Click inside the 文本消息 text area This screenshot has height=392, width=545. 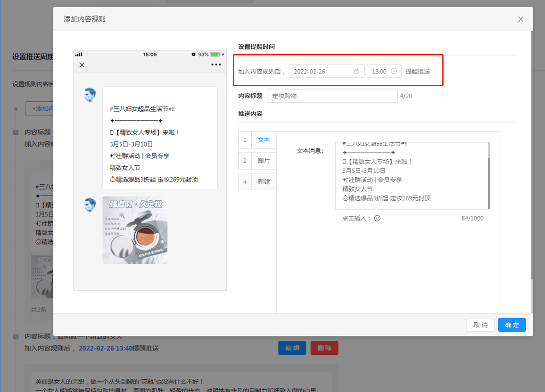tap(412, 175)
